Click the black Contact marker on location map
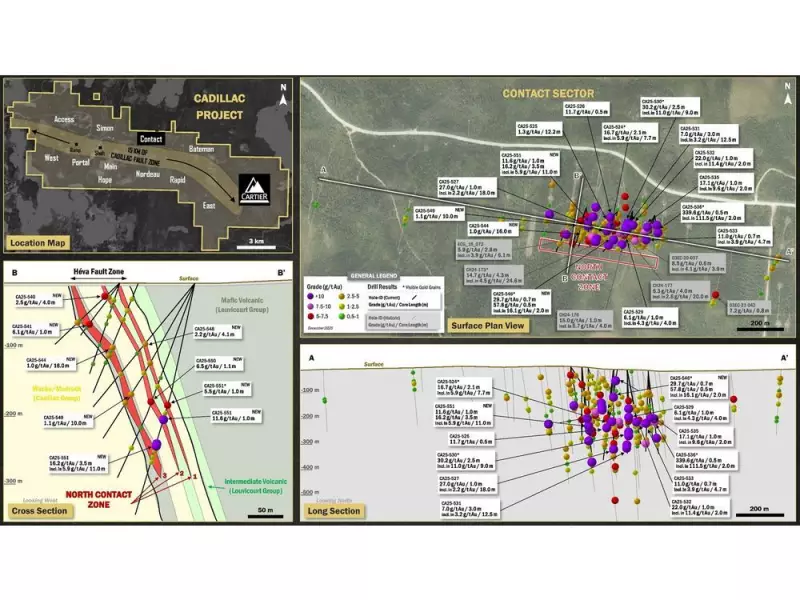Screen dimensions: 800x600 tap(154, 139)
